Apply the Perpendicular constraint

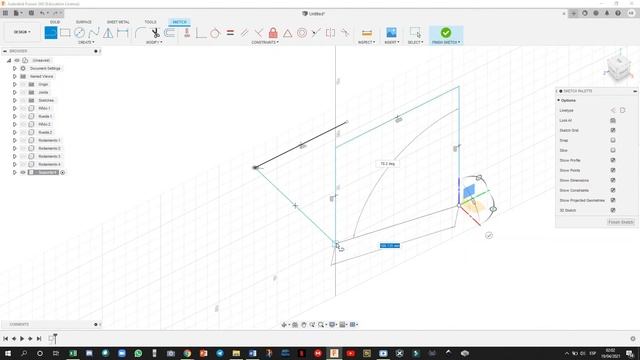(258, 33)
